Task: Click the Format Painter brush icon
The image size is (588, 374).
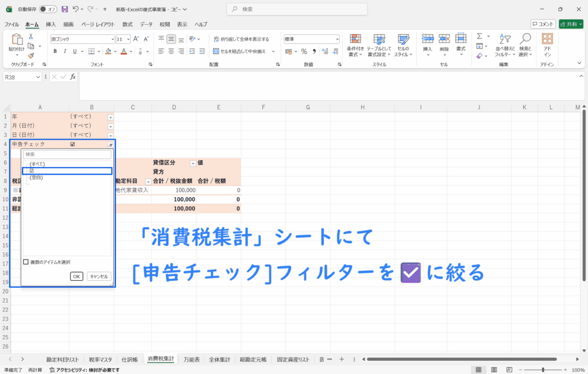Action: point(31,56)
